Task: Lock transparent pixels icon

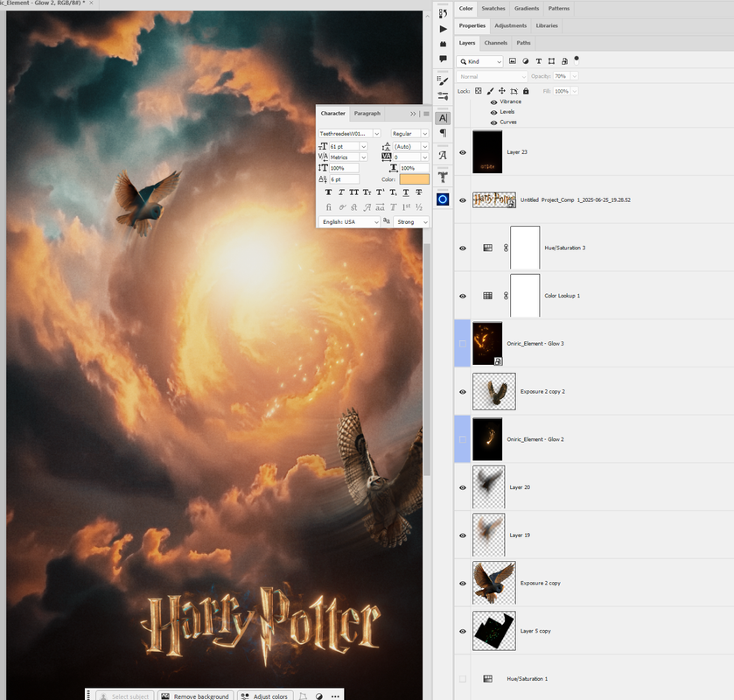Action: tap(479, 91)
